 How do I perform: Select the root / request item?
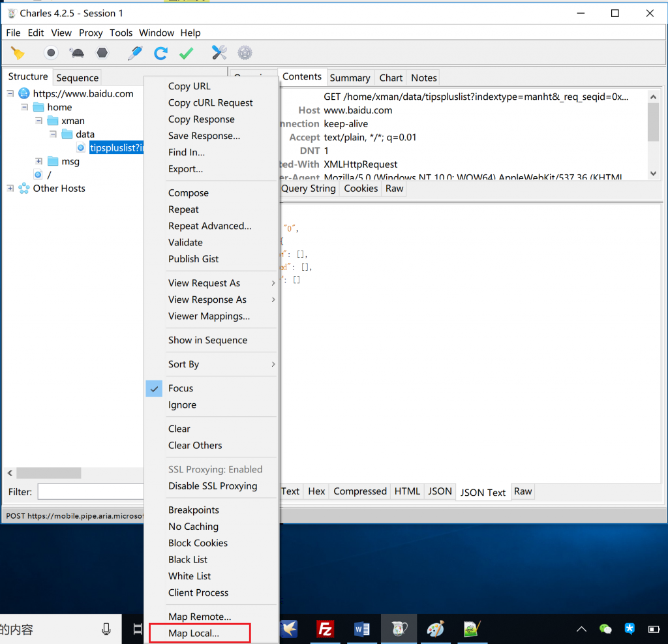49,175
